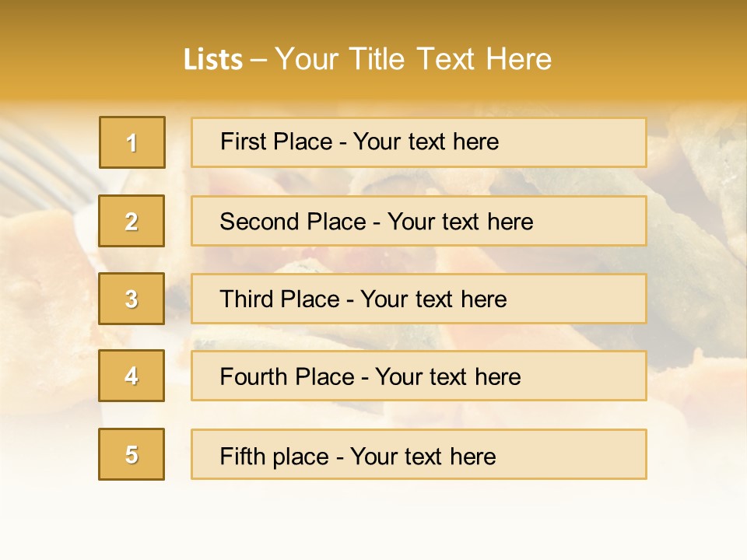
Task: Click 'Your text here' in First Place row
Action: (x=426, y=142)
